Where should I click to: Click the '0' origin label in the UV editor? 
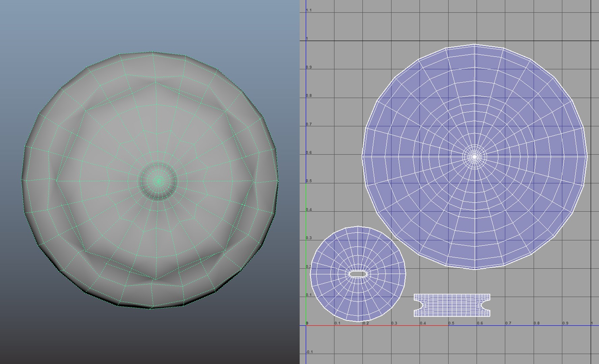coord(307,323)
